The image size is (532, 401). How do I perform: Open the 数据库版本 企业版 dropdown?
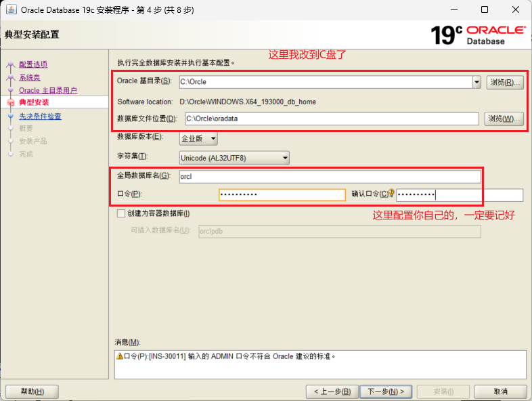point(198,138)
